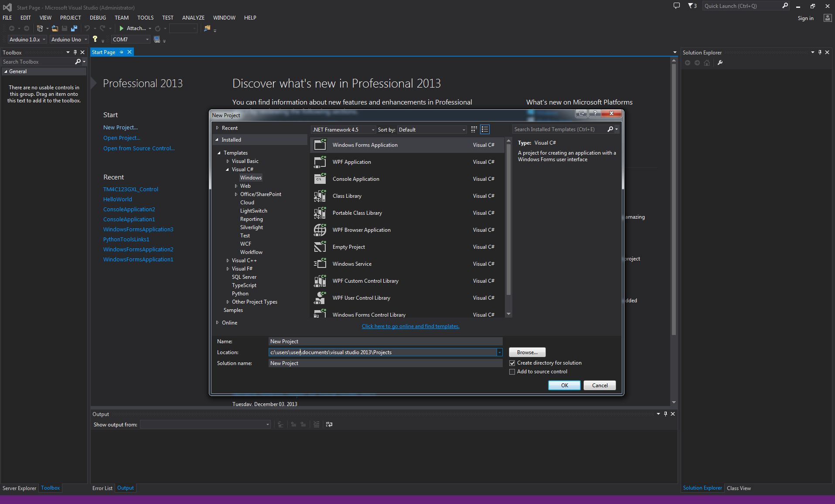835x504 pixels.
Task: Open the recent project TM4C123GXL_Control
Action: (131, 189)
